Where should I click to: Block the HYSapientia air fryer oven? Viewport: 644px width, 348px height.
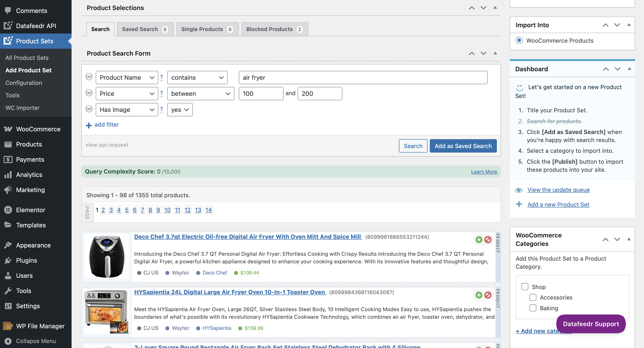tap(488, 295)
